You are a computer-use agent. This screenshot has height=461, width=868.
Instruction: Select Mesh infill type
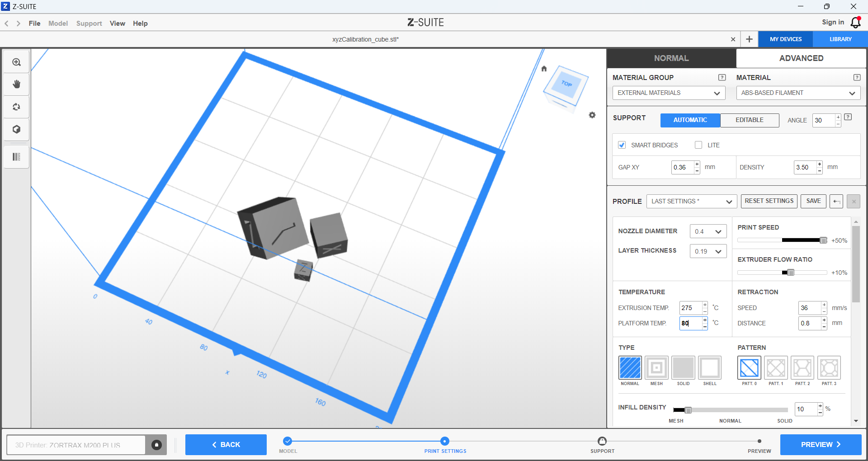pos(656,367)
